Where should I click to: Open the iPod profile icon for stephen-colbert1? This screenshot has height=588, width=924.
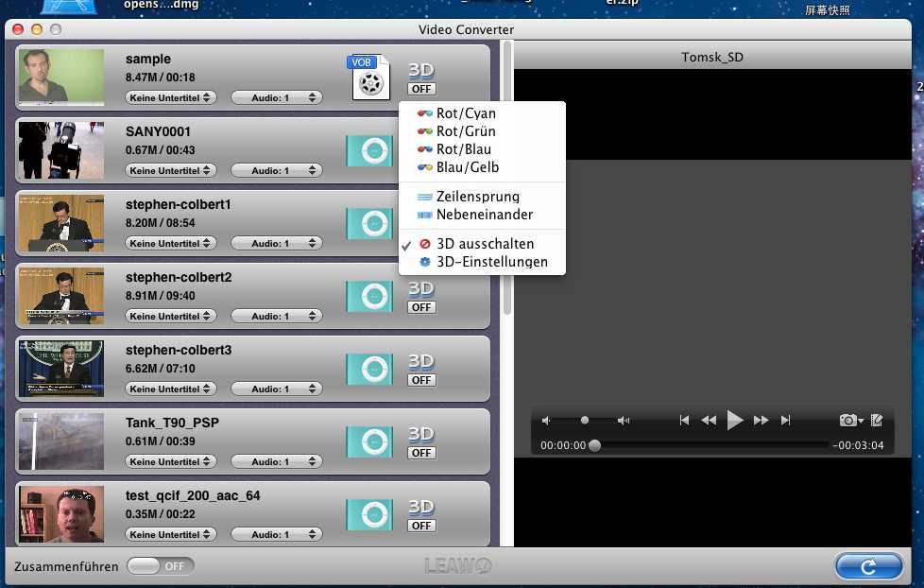[x=369, y=223]
